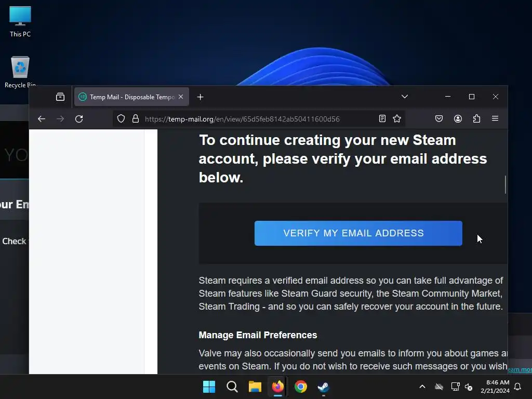532x399 pixels.
Task: Reload the Temp Mail page
Action: coord(79,119)
